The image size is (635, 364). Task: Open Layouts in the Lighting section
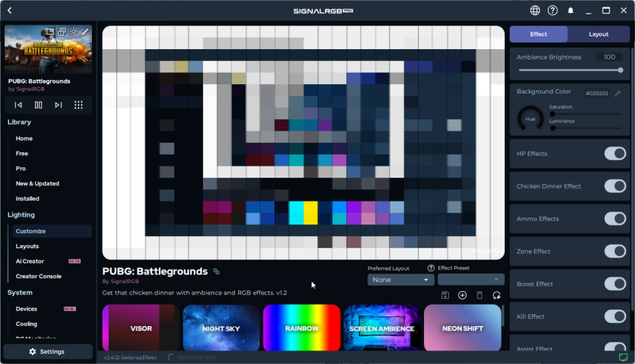click(27, 246)
